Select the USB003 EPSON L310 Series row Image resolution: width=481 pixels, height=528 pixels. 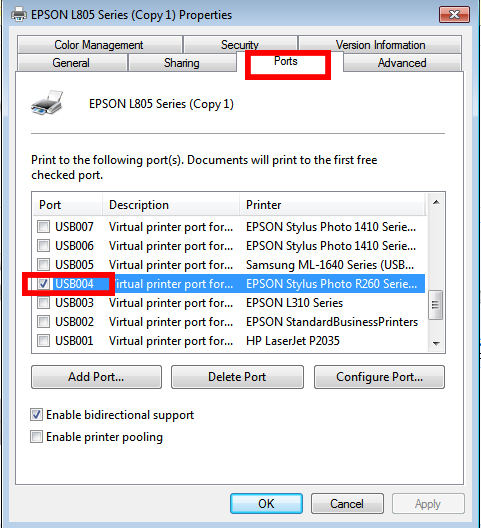(229, 303)
